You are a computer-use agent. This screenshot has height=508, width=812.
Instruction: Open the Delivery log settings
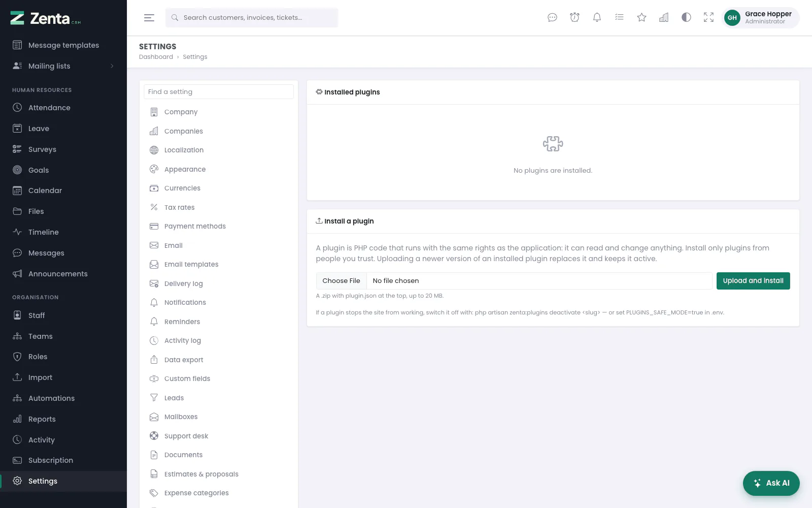click(219, 283)
